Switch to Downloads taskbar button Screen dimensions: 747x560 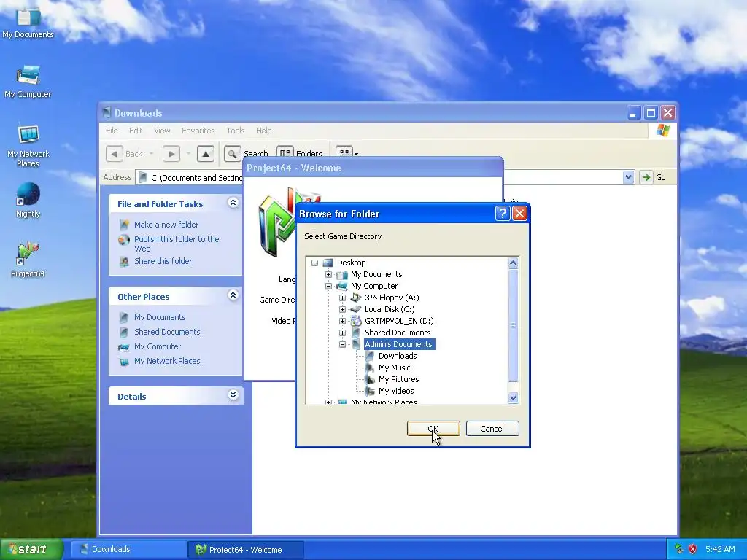tap(128, 549)
